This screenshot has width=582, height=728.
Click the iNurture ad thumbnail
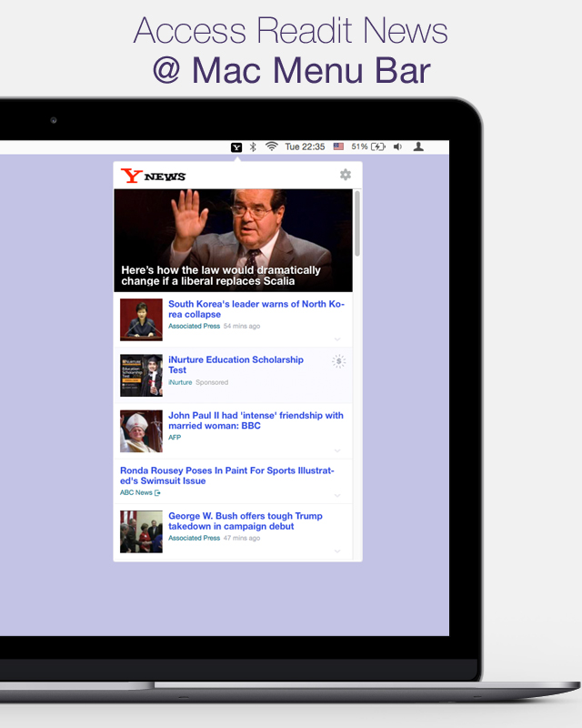point(141,375)
